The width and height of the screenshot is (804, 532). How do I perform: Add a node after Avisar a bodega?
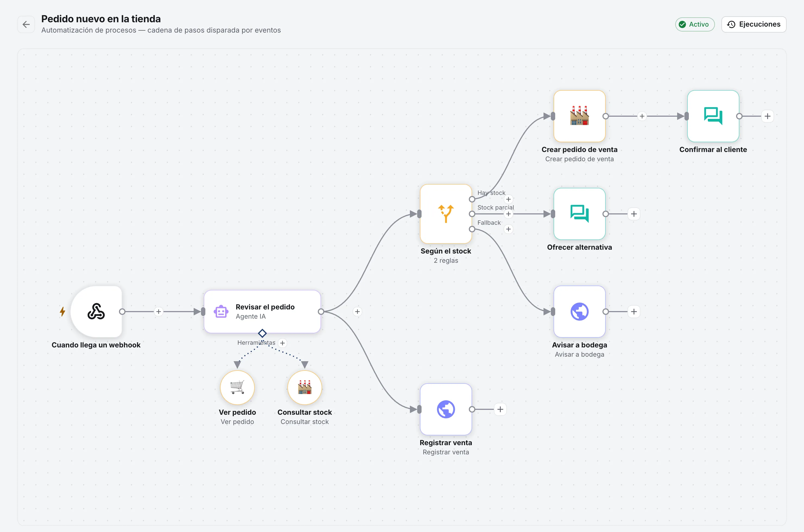[x=633, y=312]
